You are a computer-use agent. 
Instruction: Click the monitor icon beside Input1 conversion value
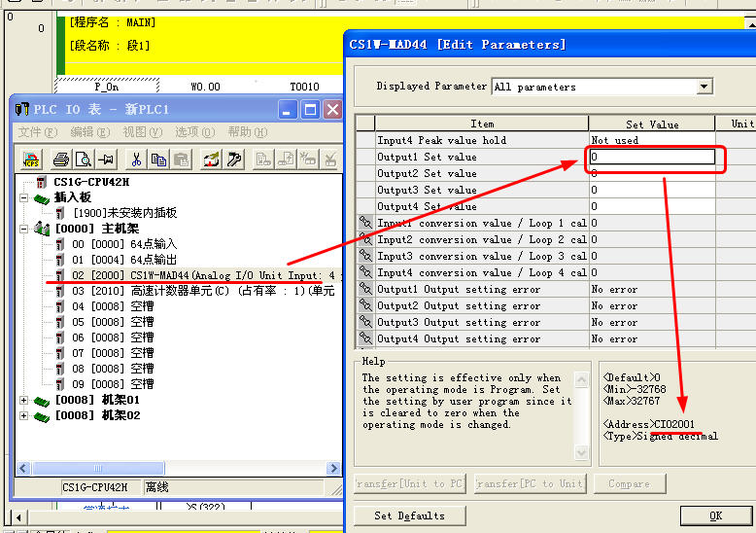pos(365,223)
